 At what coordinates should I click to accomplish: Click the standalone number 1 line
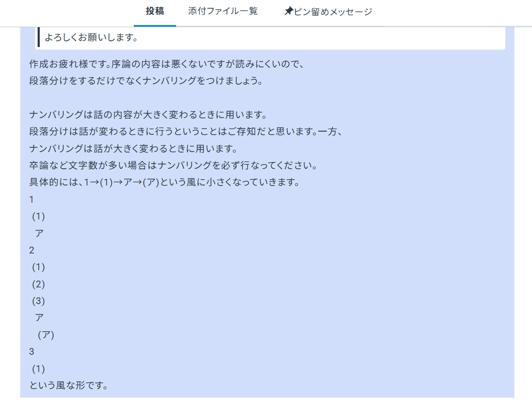pyautogui.click(x=31, y=199)
